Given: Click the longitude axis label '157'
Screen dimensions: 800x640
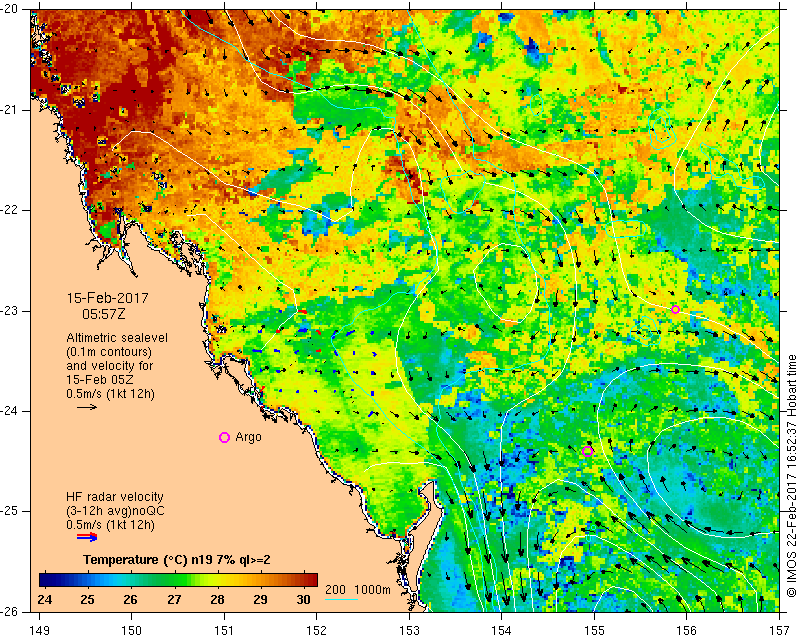Looking at the screenshot, I should click(780, 630).
